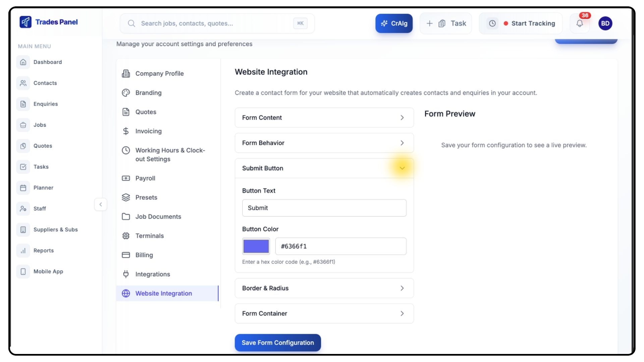644x362 pixels.
Task: Click the Button Text input field
Action: (324, 208)
